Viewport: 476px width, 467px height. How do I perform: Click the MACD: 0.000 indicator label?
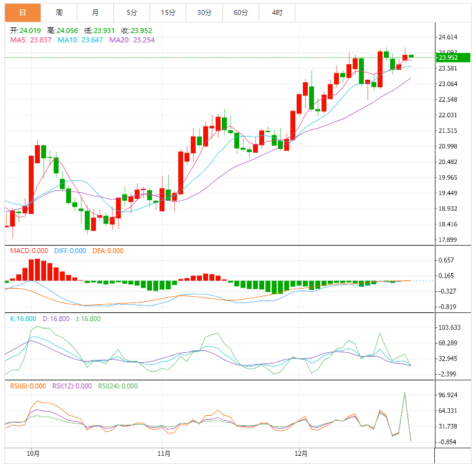tap(29, 251)
